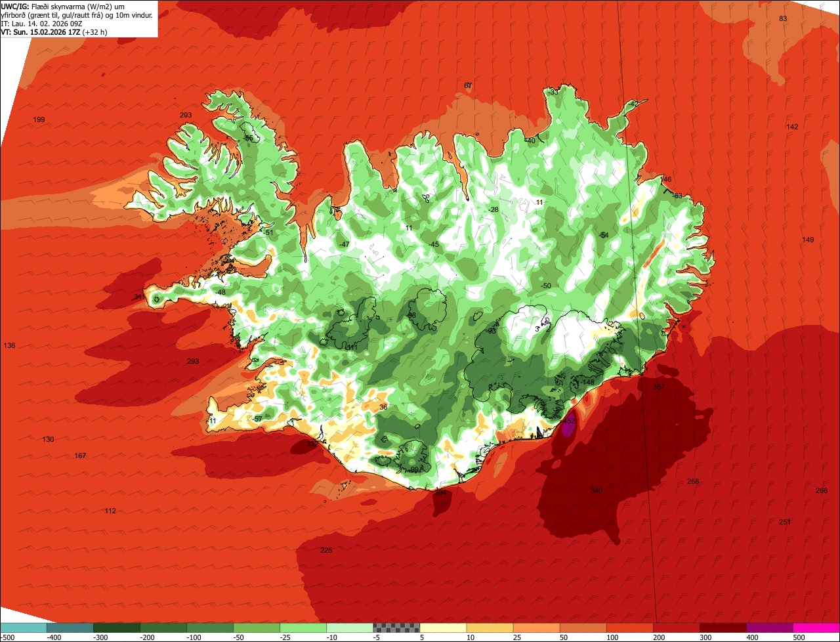This screenshot has height=642, width=840.
Task: Select the map value -48 on Snæfellsnes
Action: 220,292
